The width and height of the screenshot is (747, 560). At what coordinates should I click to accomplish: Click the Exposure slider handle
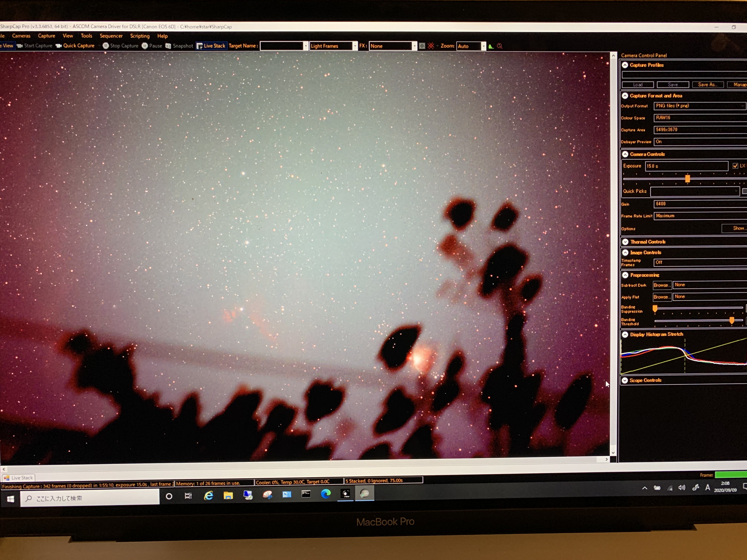[x=687, y=179]
